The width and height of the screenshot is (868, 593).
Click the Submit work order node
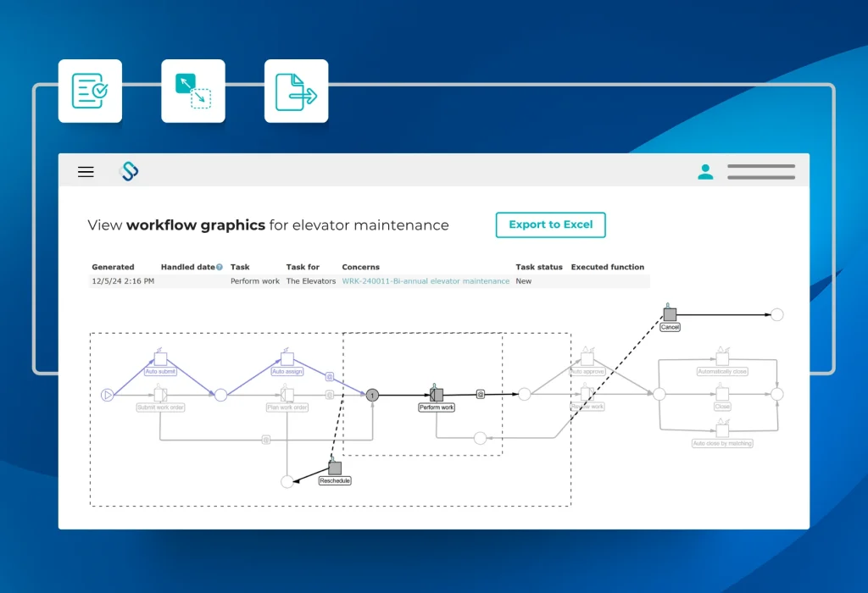160,395
